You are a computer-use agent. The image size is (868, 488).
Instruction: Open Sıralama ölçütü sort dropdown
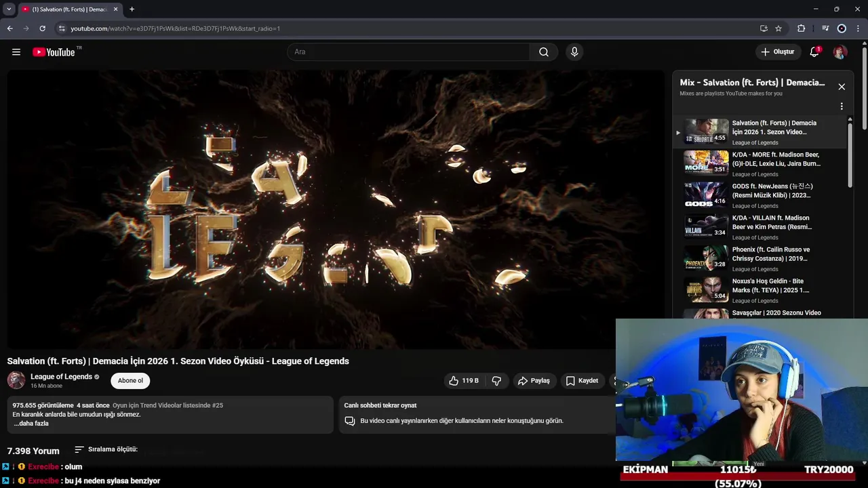(x=106, y=449)
